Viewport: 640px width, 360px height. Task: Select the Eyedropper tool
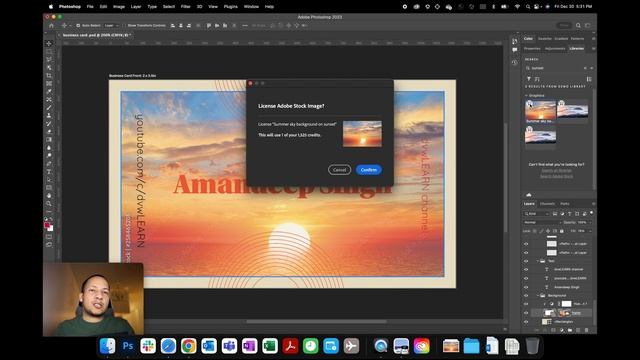click(49, 91)
